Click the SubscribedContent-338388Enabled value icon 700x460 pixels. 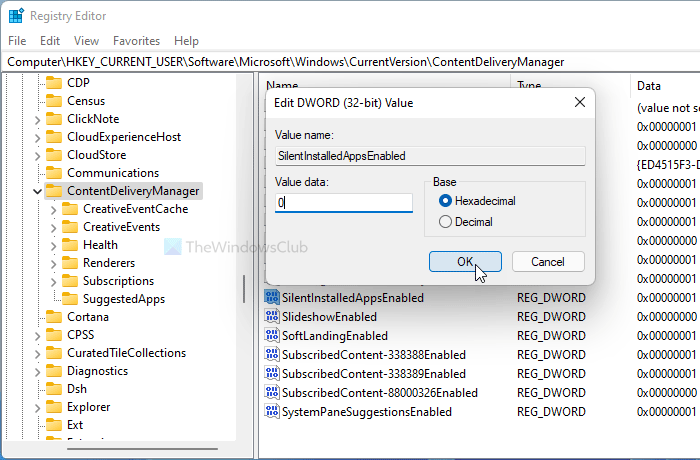(x=271, y=354)
